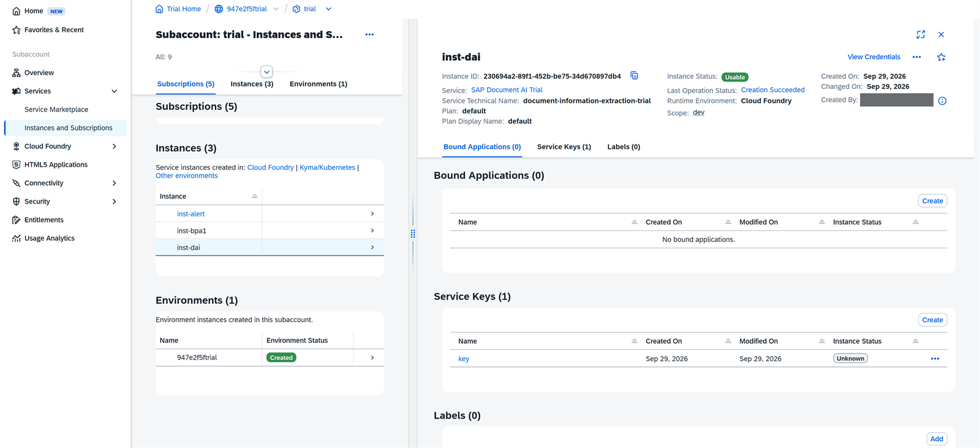Open HTML5 Applications page

tap(56, 164)
